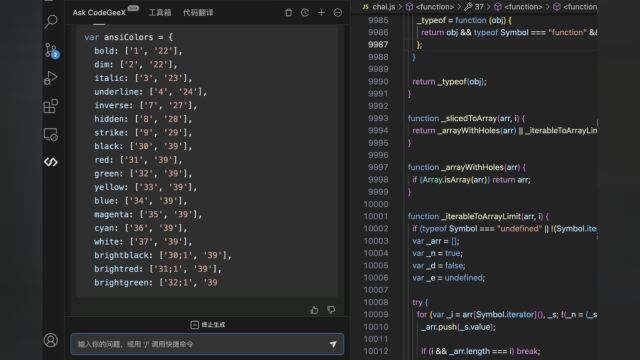
Task: Click the 'var _e = undefined;' line
Action: pos(449,278)
